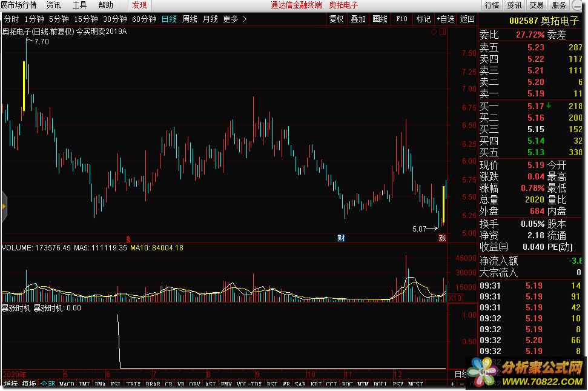Open F10 company info
This screenshot has width=588, height=391.
[x=401, y=19]
